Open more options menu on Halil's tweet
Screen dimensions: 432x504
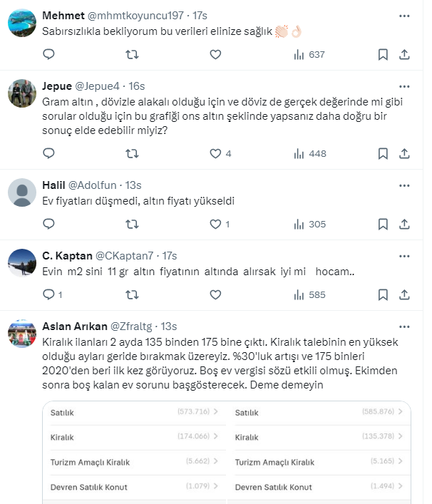[x=405, y=185]
